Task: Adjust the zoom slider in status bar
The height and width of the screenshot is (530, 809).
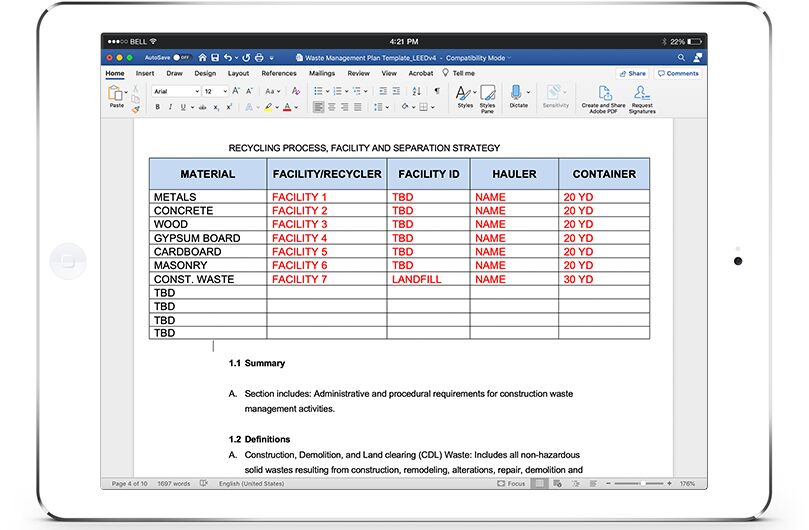Action: tap(640, 484)
